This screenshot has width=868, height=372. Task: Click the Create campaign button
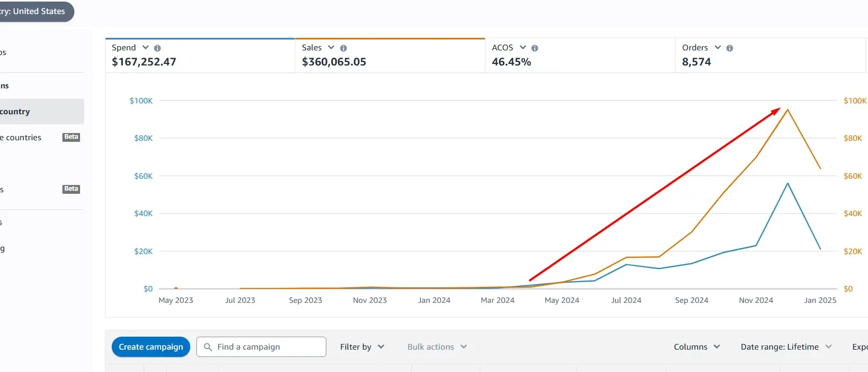(x=151, y=347)
